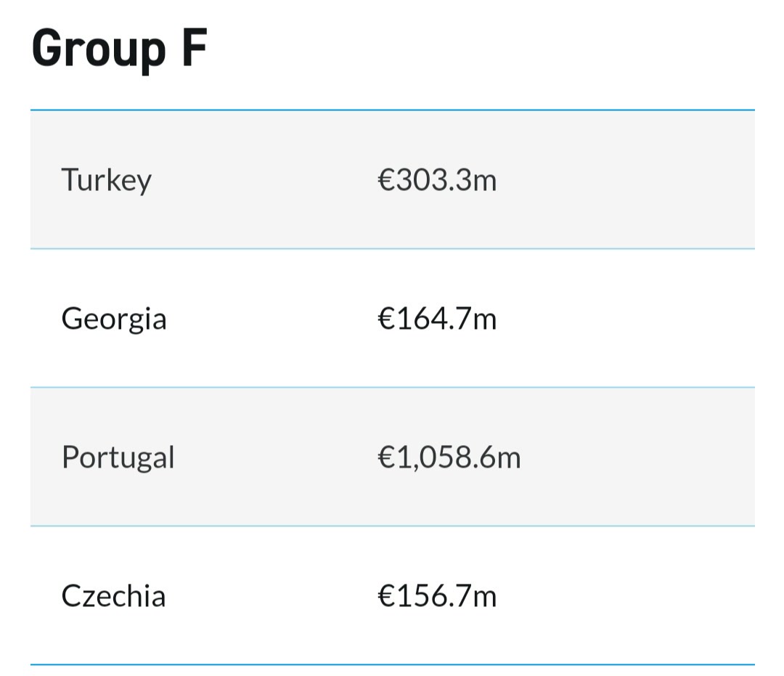Screen dimensions: 784x676
Task: Click the blue line below Group F heading
Action: [393, 110]
